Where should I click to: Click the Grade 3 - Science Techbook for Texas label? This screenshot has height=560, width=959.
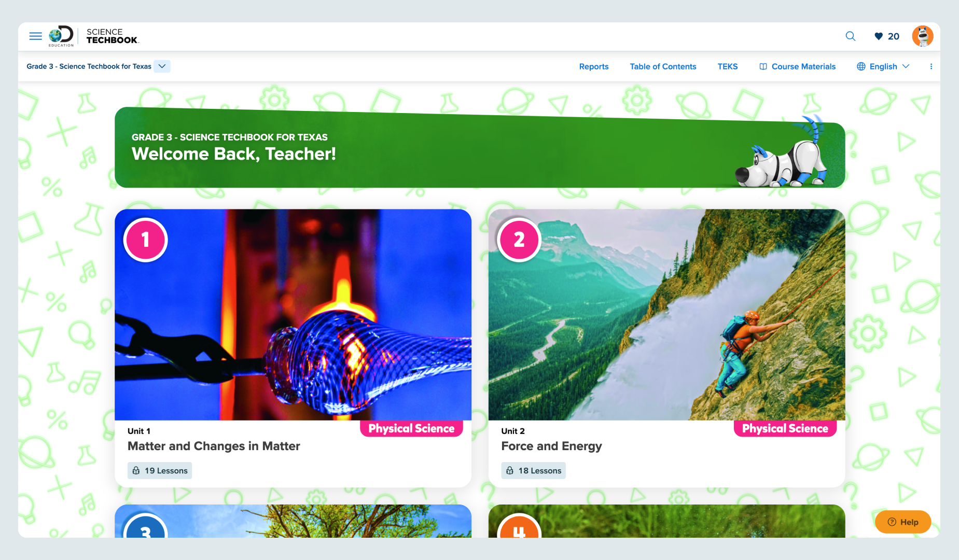(89, 66)
